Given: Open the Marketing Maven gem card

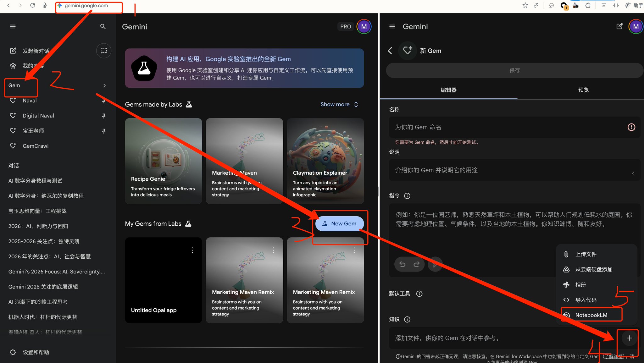Looking at the screenshot, I should (244, 161).
